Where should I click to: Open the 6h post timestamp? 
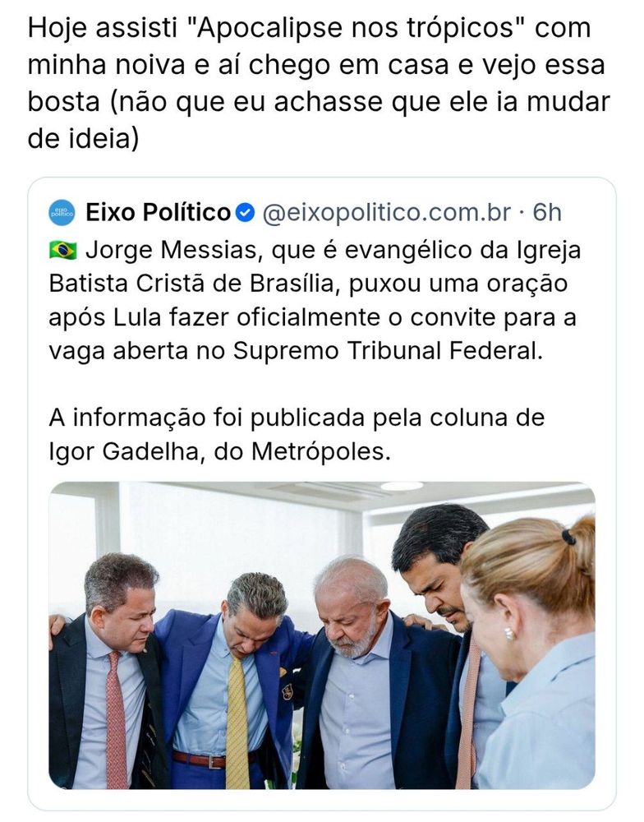click(546, 213)
